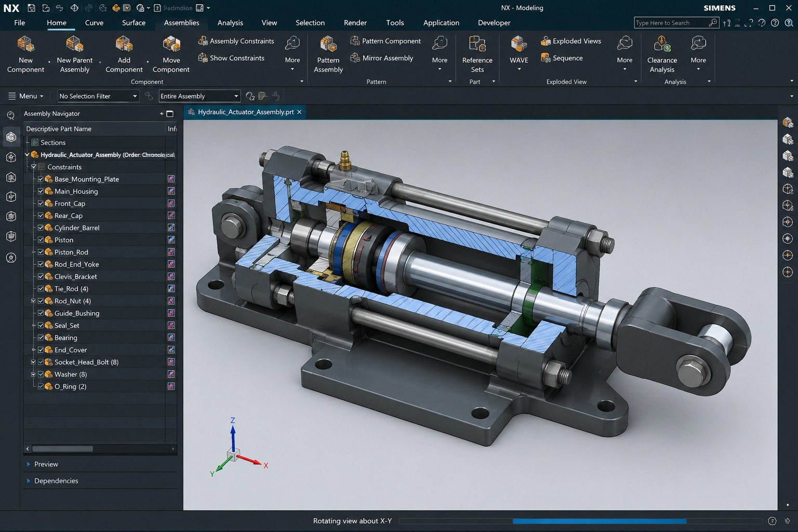The width and height of the screenshot is (798, 532).
Task: Click the Show Constraints icon
Action: (x=203, y=58)
